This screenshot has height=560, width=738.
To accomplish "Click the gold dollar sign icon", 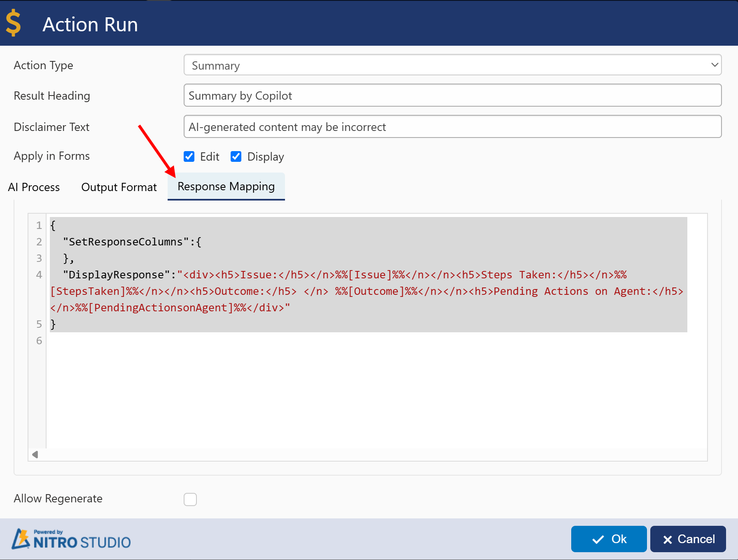I will coord(14,23).
